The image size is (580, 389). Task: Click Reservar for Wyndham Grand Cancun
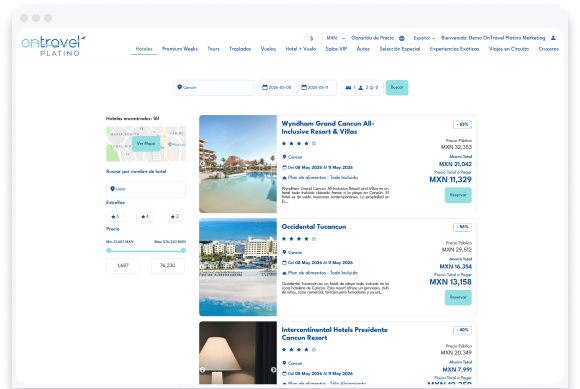tap(458, 195)
